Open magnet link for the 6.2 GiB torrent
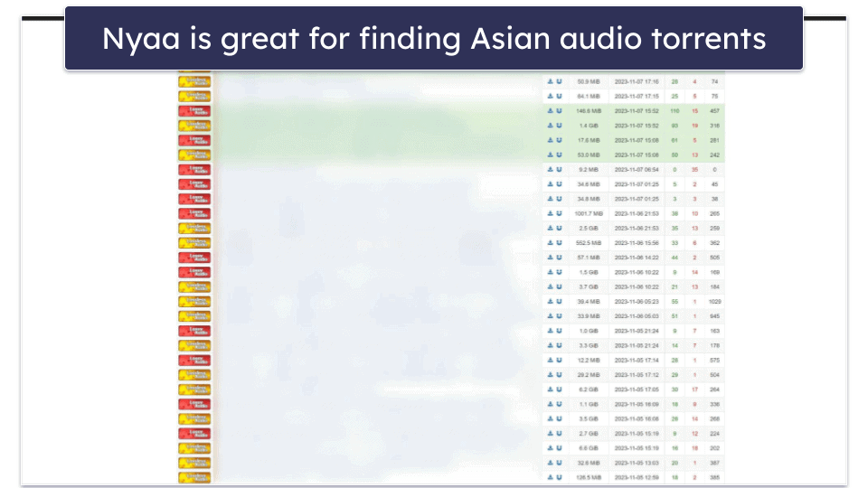The height and width of the screenshot is (488, 868). [x=559, y=389]
